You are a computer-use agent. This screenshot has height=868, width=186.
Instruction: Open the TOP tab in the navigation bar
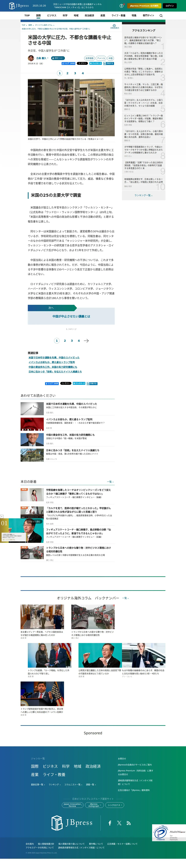coord(27,15)
